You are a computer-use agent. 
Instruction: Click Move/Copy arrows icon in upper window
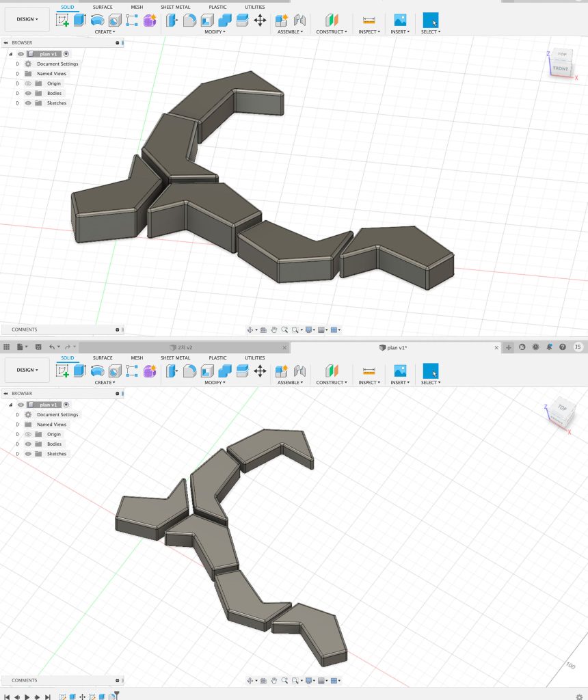260,20
